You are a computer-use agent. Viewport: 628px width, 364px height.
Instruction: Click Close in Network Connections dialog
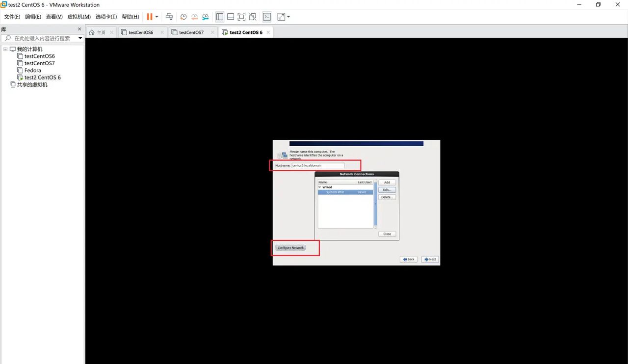[x=387, y=234]
